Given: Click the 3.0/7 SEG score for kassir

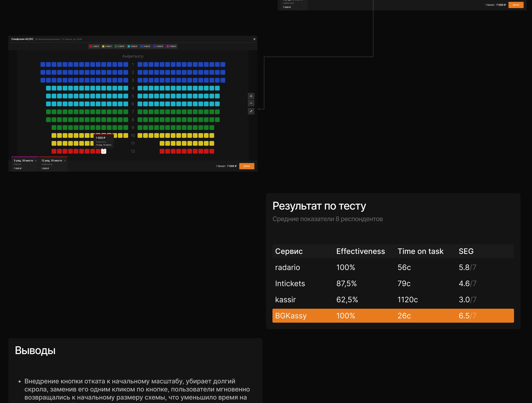Looking at the screenshot, I should tap(468, 300).
